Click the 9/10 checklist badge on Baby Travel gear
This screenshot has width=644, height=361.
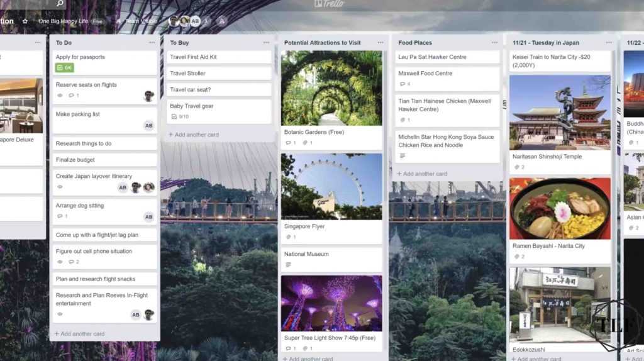[x=180, y=117]
